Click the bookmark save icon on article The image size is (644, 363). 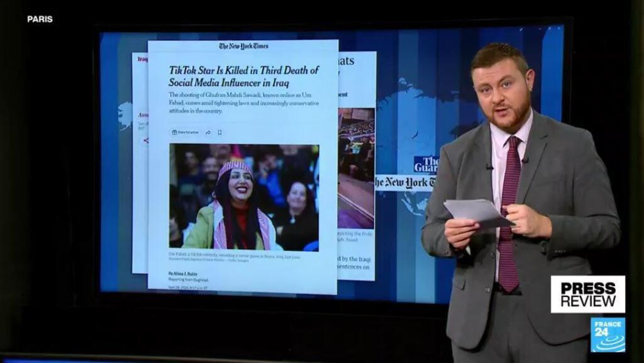[219, 133]
